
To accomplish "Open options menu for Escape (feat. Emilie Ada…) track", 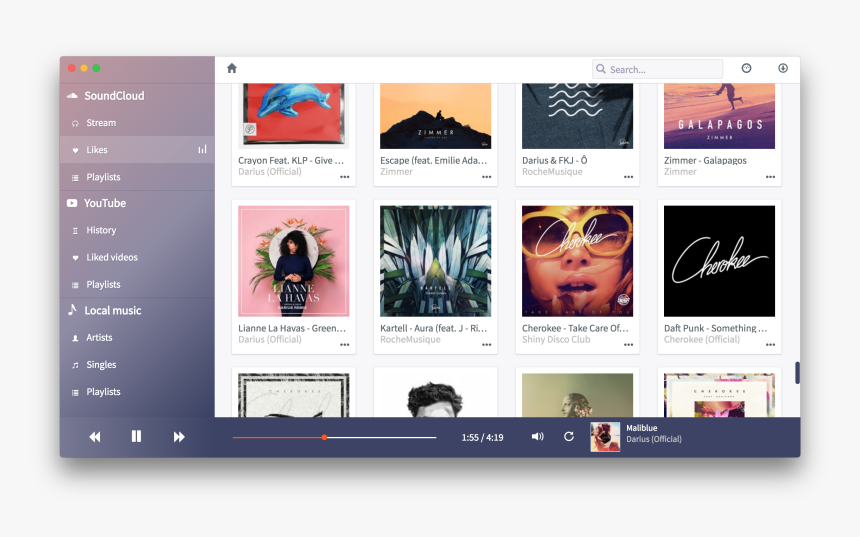I will (x=486, y=177).
